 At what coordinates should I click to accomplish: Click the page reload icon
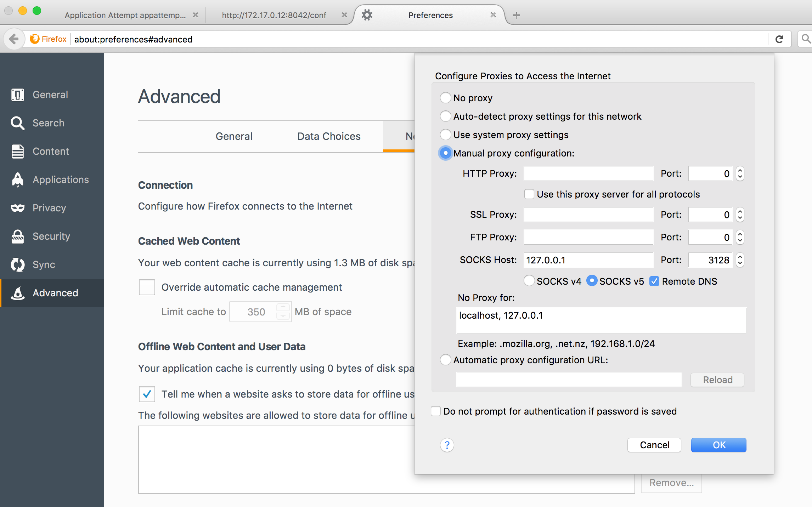click(780, 39)
